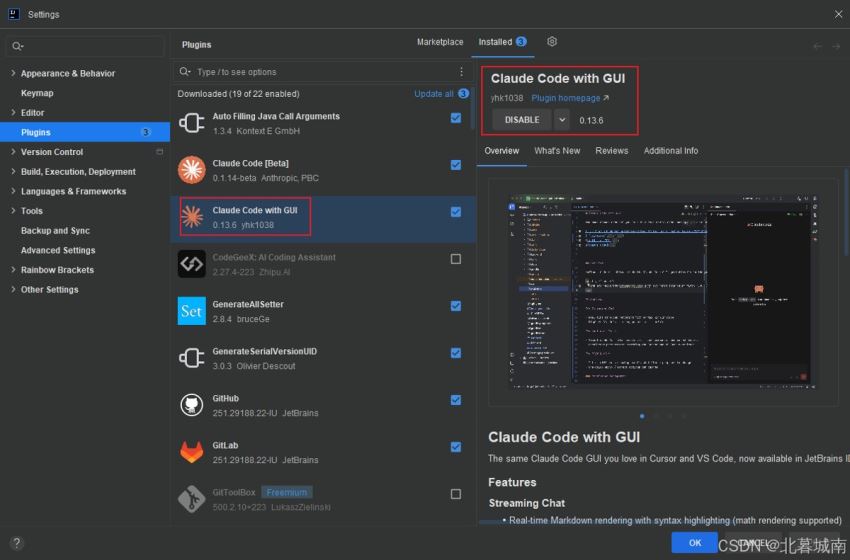Uncheck the GenerateSerialVersionUID plugin

456,353
